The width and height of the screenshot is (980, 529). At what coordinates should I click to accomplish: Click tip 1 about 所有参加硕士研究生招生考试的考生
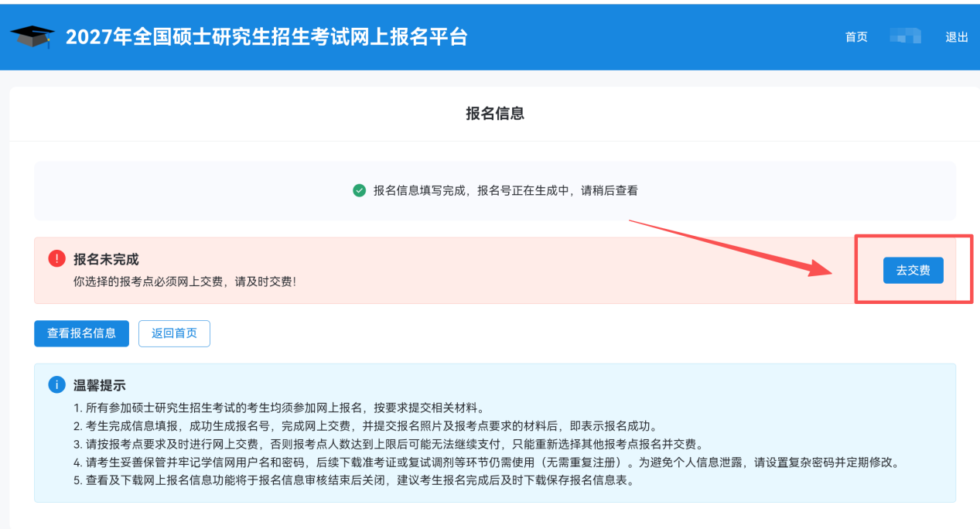(x=279, y=408)
